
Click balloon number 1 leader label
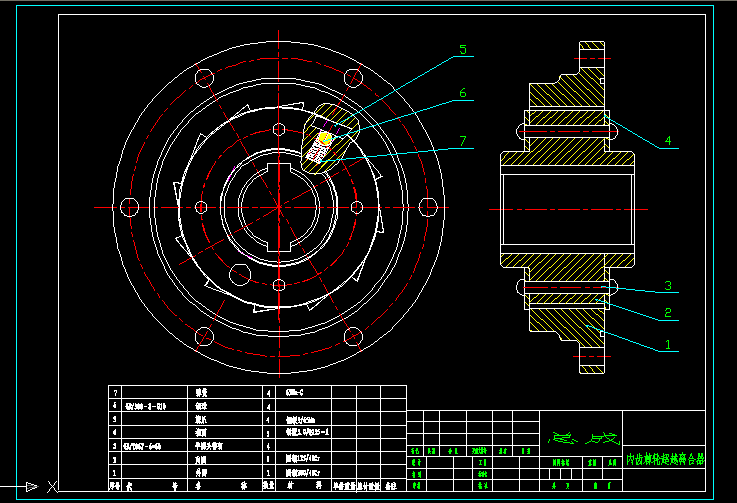coord(668,345)
